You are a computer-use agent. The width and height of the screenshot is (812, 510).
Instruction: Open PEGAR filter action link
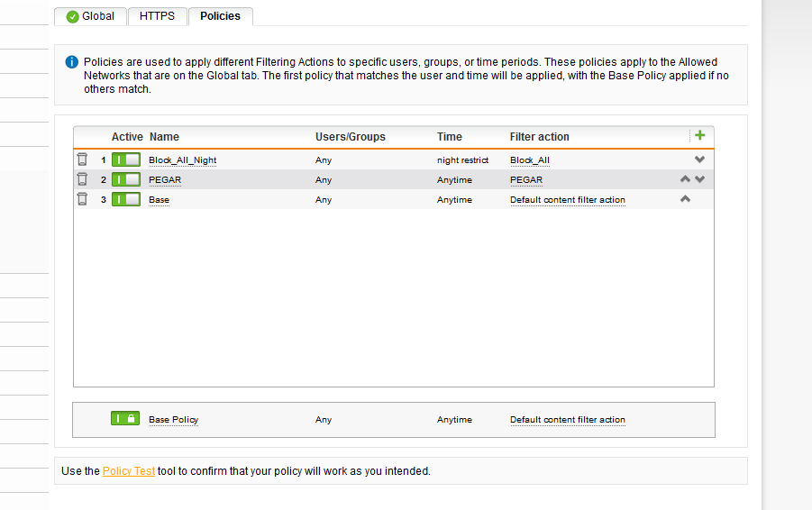point(526,180)
